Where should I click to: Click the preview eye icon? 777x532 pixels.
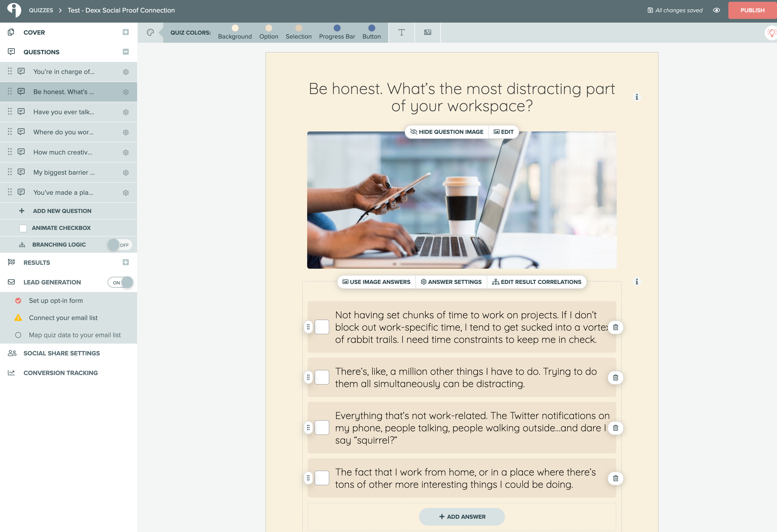716,10
